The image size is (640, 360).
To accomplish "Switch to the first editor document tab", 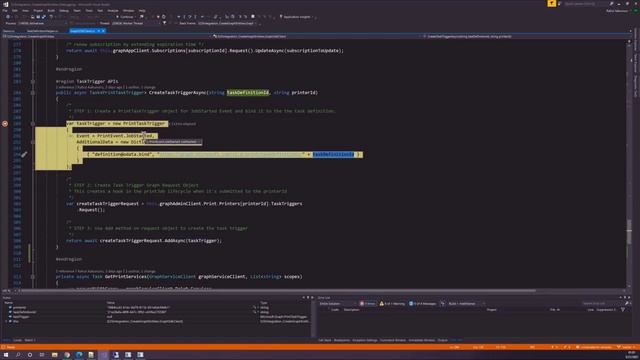I will [x=9, y=31].
